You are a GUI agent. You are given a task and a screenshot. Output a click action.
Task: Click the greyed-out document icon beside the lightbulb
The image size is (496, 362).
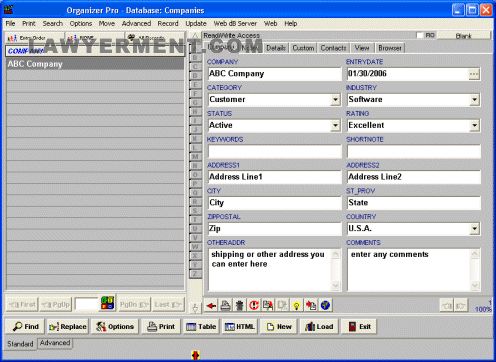tap(282, 305)
